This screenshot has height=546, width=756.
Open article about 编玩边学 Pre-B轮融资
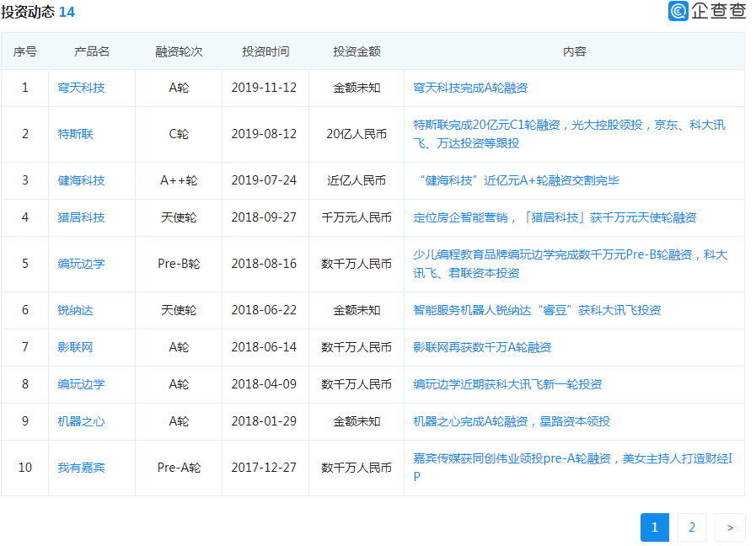pos(571,264)
